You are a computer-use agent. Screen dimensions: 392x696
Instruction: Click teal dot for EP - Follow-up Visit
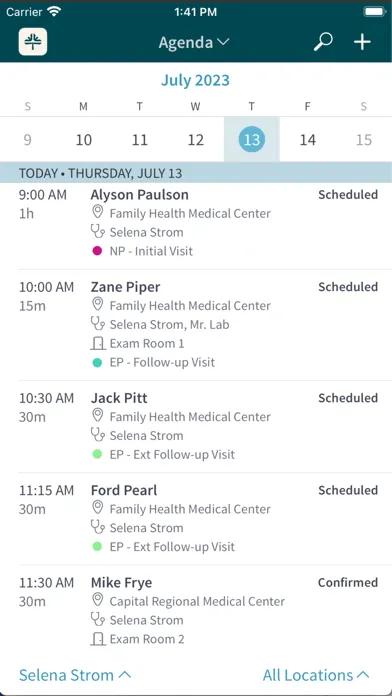[97, 363]
